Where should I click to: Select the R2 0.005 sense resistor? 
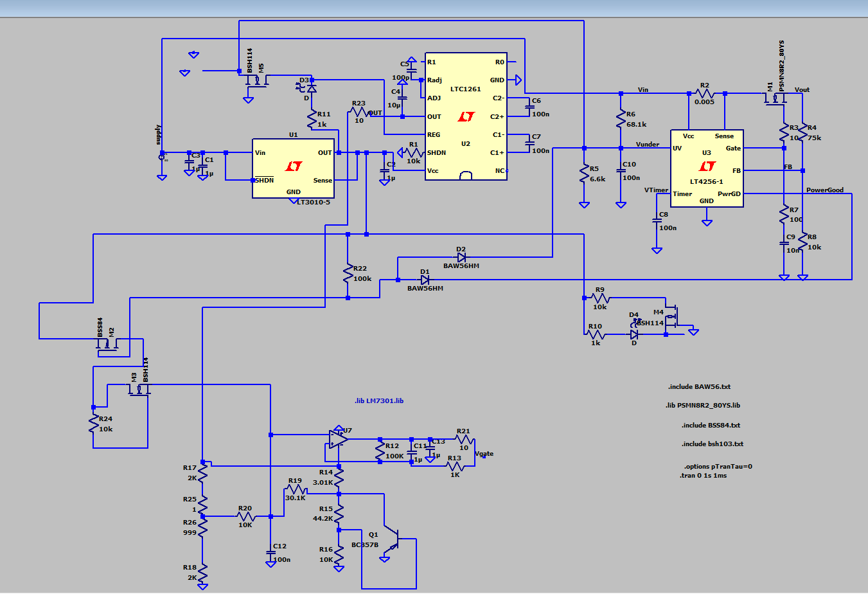tap(705, 94)
